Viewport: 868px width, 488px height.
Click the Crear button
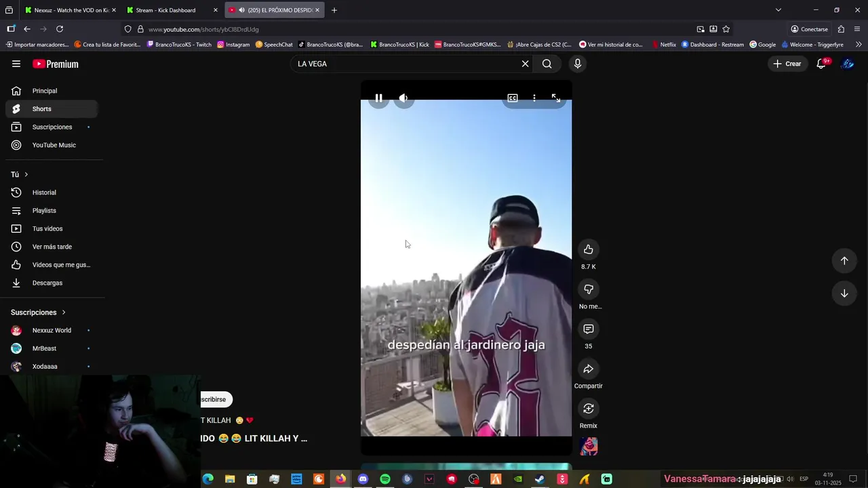pos(787,64)
